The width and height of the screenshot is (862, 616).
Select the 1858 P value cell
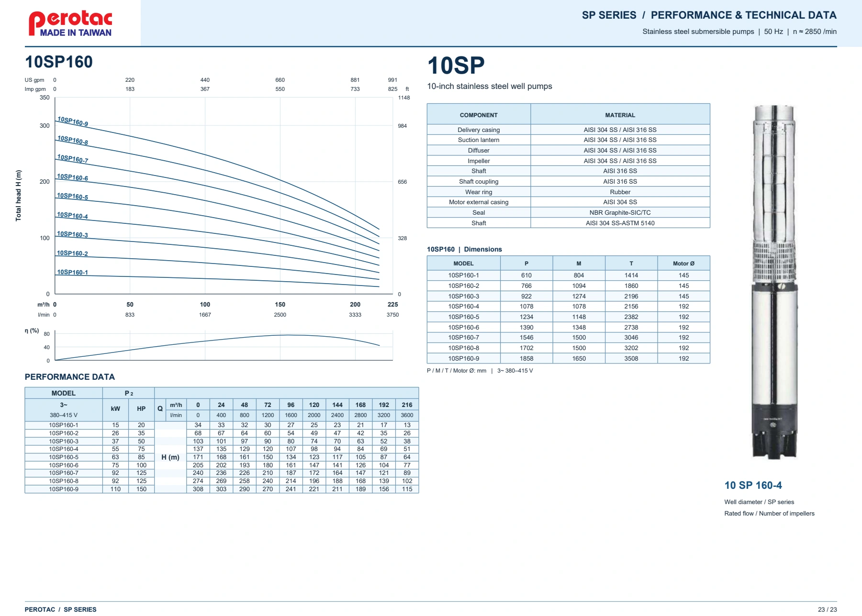[526, 359]
